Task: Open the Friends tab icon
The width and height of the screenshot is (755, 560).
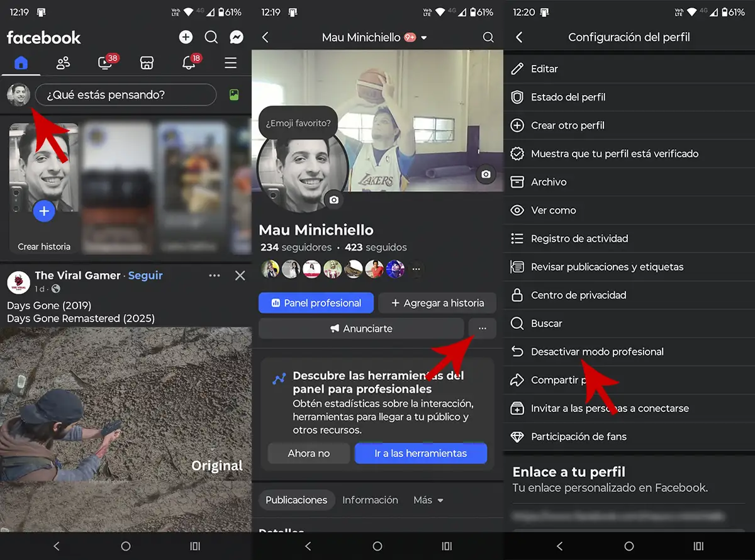Action: 63,63
